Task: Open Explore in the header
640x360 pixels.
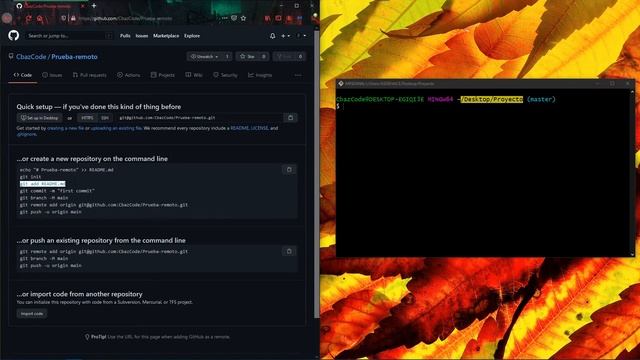Action: click(192, 36)
